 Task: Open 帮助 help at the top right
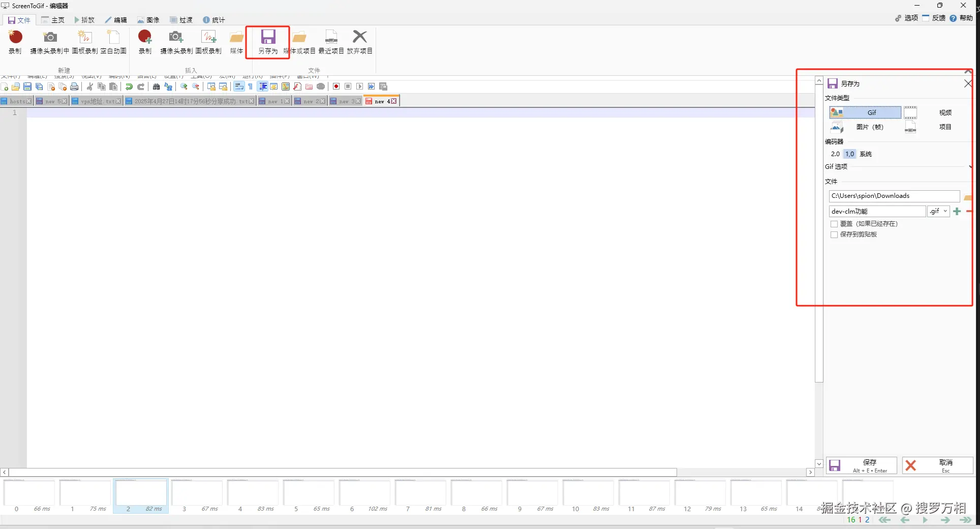click(961, 18)
